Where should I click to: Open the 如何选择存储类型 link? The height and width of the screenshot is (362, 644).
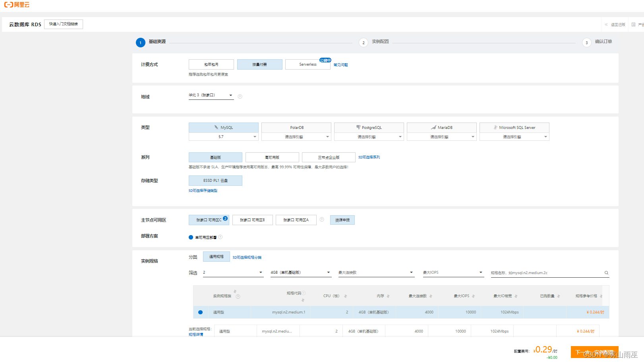pyautogui.click(x=203, y=191)
